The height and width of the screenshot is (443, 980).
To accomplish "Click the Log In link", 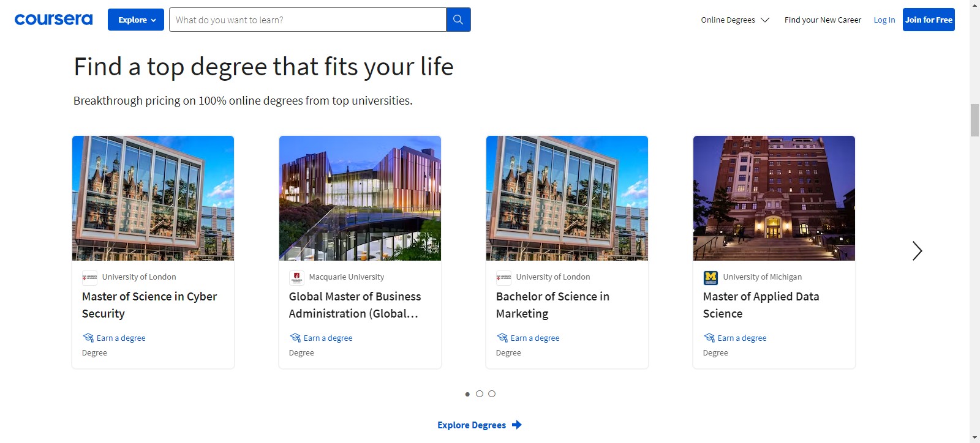I will (x=884, y=20).
